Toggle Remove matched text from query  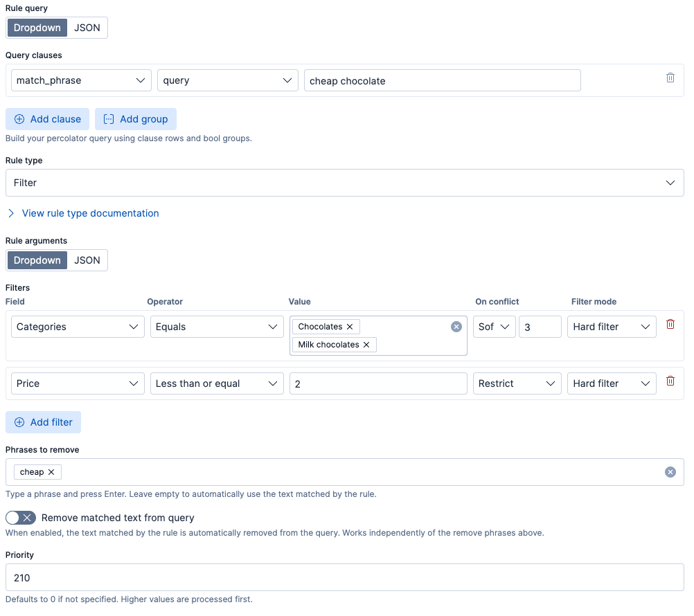pos(21,518)
